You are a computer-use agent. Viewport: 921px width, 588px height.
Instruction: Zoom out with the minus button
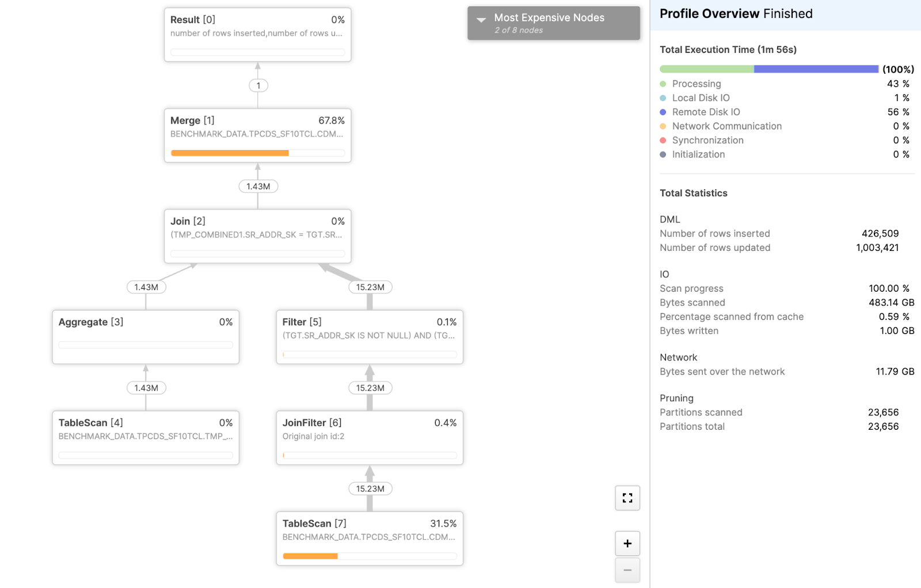tap(627, 570)
